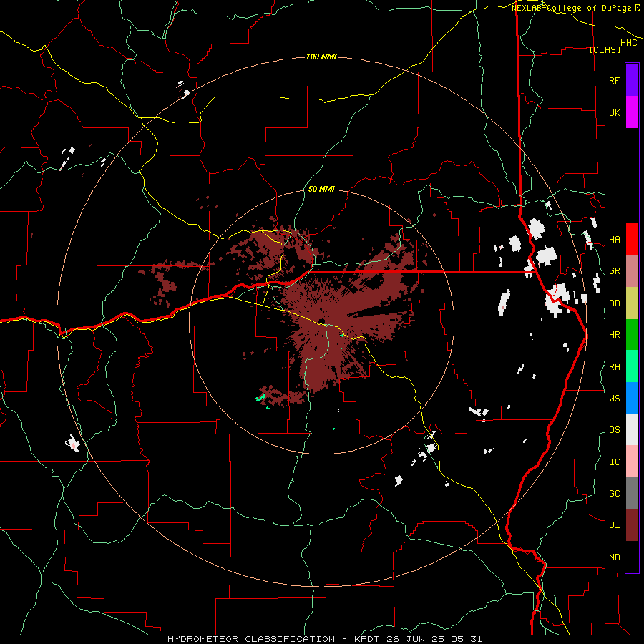This screenshot has width=644, height=644.
Task: Click the "BI" legend label
Action: pos(614,525)
